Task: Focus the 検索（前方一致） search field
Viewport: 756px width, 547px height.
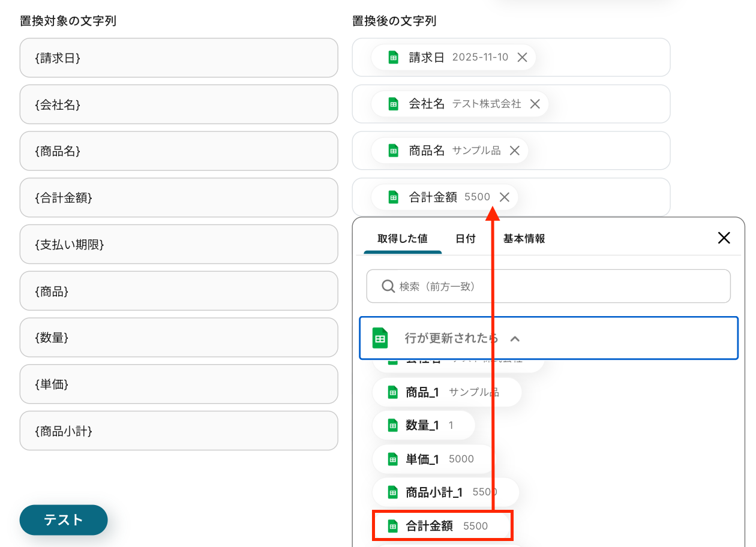Action: [548, 286]
